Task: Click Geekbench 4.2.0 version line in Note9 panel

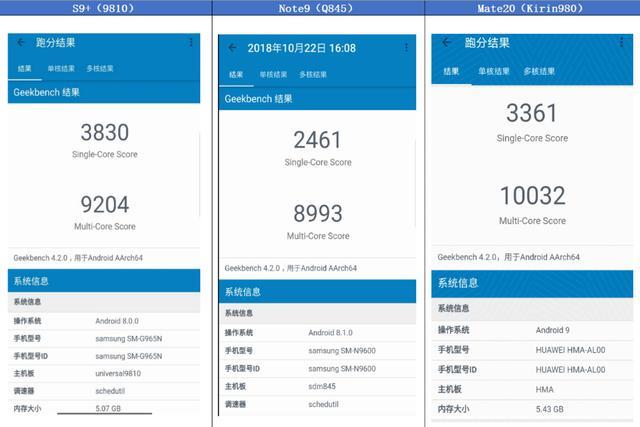Action: tap(291, 268)
